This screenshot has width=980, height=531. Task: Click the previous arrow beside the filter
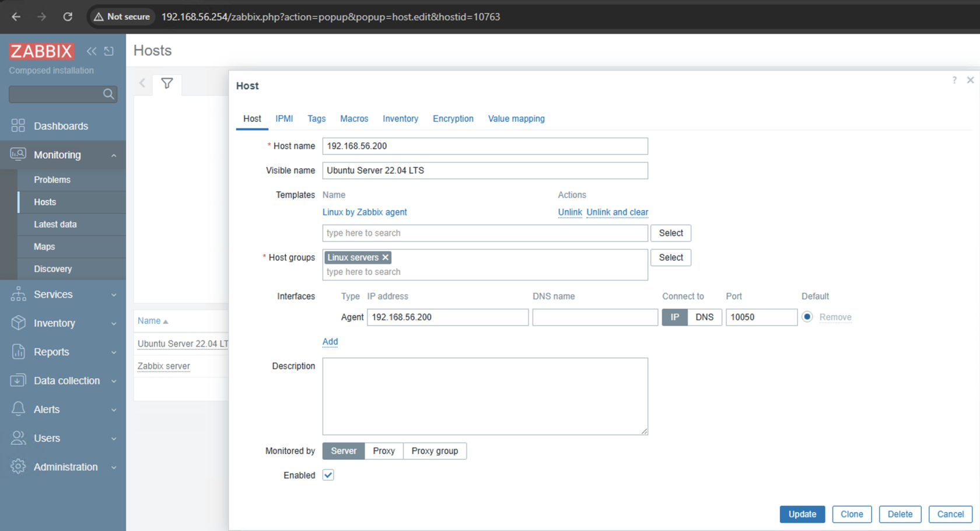(x=142, y=83)
